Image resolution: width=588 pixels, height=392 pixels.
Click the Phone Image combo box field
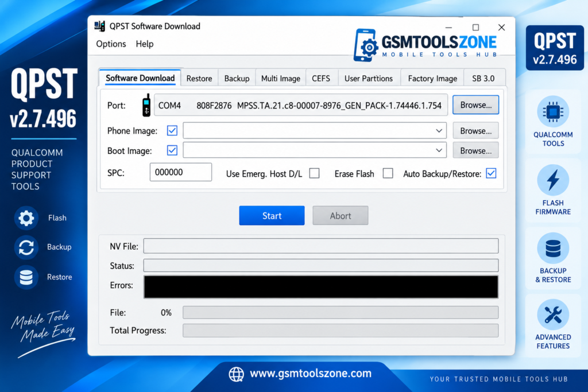pos(315,131)
